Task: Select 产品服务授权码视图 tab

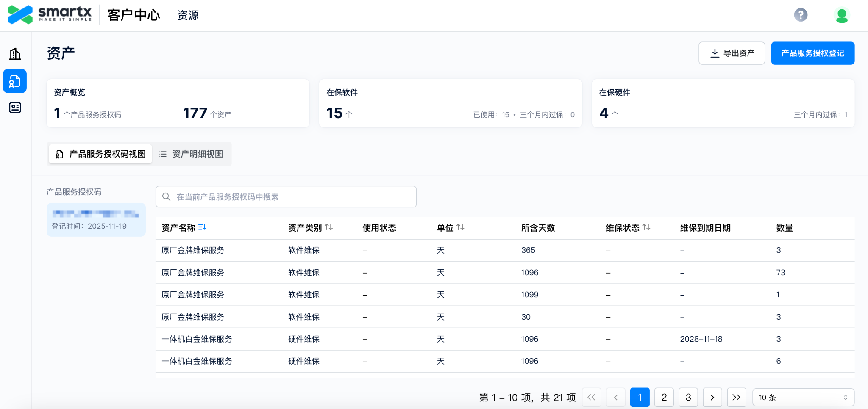Action: click(100, 154)
